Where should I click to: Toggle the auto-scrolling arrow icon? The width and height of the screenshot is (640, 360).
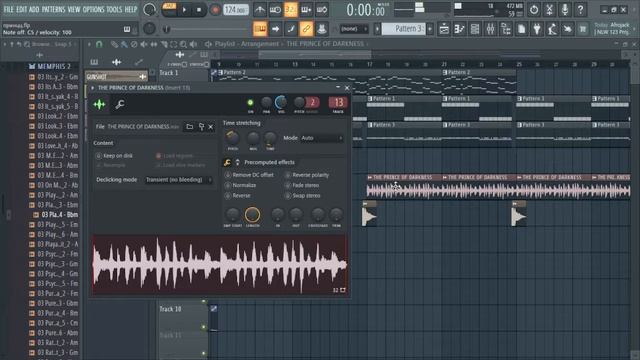[x=276, y=29]
